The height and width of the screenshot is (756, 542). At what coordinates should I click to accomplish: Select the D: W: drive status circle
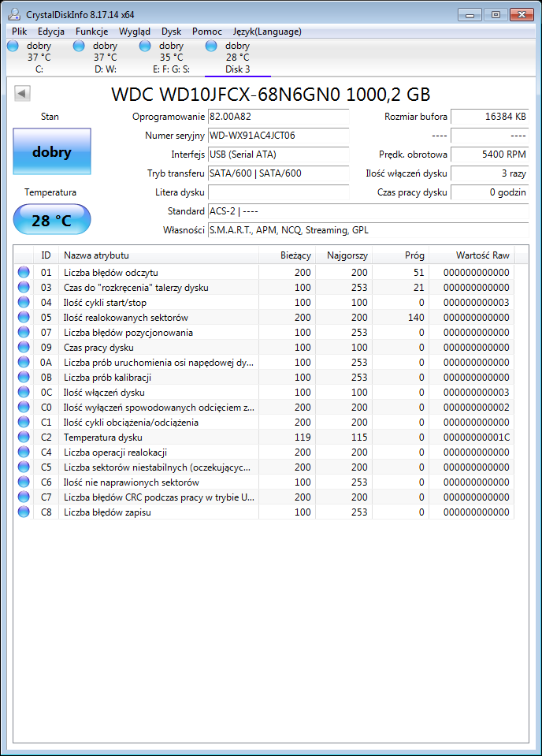79,46
